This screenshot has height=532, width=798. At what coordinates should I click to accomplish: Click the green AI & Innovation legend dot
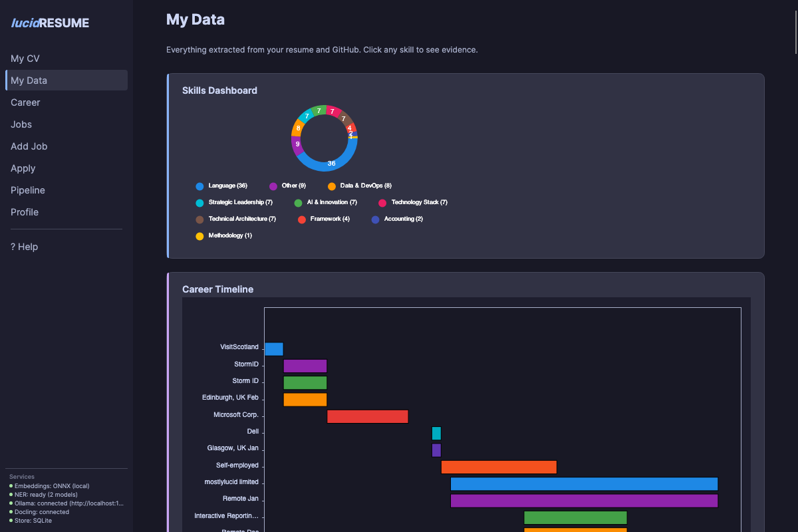click(299, 203)
